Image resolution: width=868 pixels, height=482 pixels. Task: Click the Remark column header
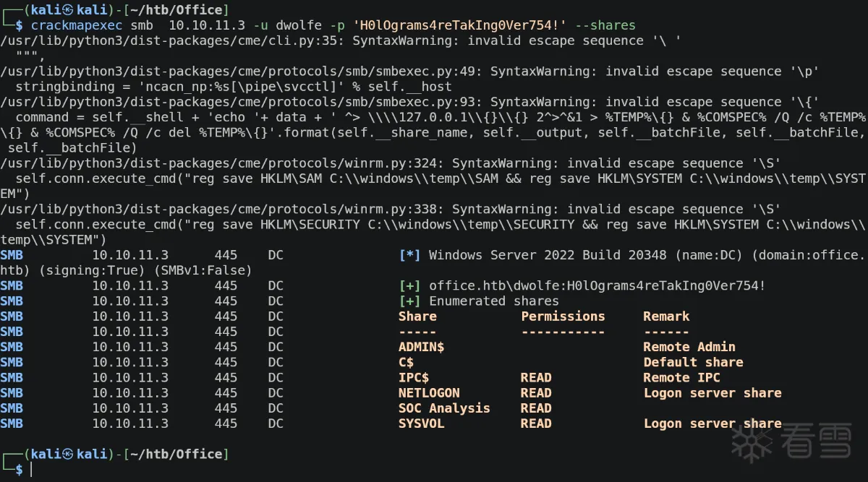[666, 317]
